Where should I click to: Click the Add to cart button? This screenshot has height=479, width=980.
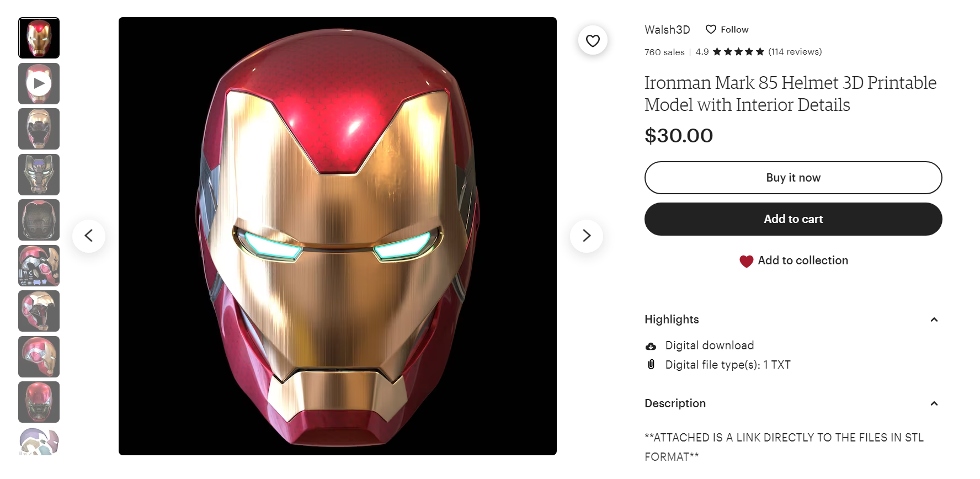coord(793,219)
